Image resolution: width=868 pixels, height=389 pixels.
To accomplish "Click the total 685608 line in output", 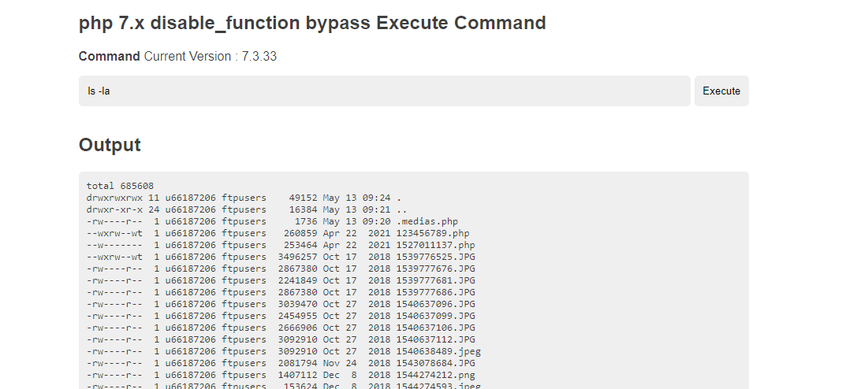I will click(120, 186).
